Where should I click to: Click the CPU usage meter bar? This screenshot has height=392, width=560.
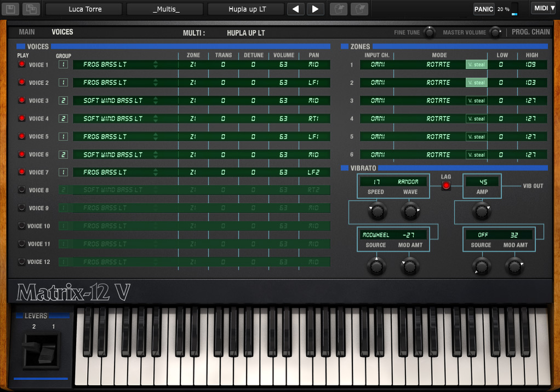[515, 9]
